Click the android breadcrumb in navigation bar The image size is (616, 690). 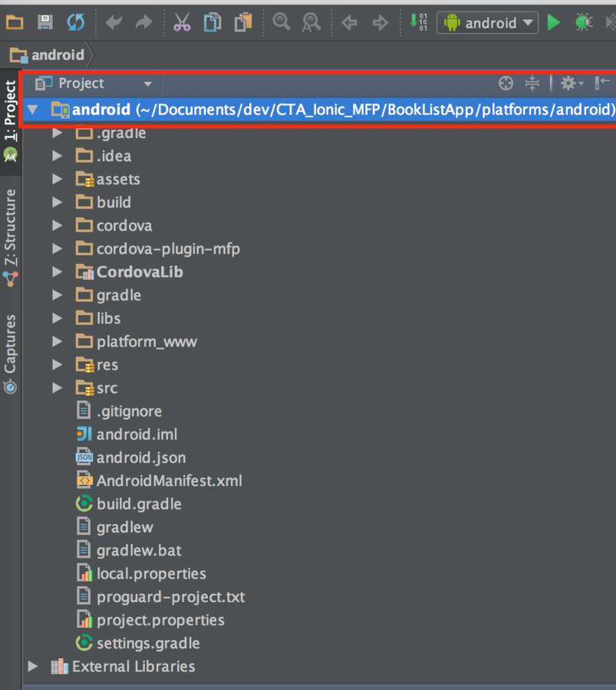click(x=47, y=55)
